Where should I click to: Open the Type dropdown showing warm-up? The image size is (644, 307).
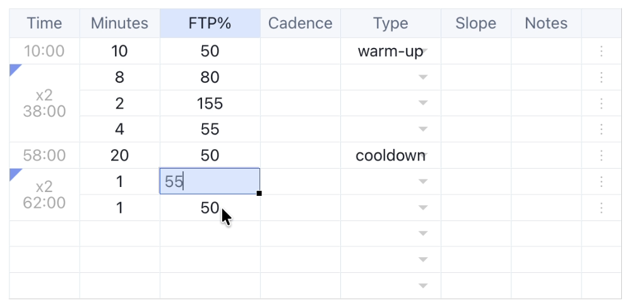point(423,51)
